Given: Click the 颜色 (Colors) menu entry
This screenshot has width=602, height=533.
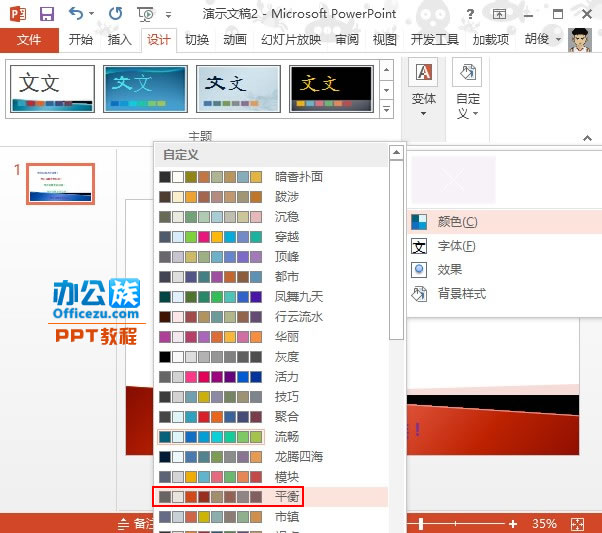Looking at the screenshot, I should 457,222.
